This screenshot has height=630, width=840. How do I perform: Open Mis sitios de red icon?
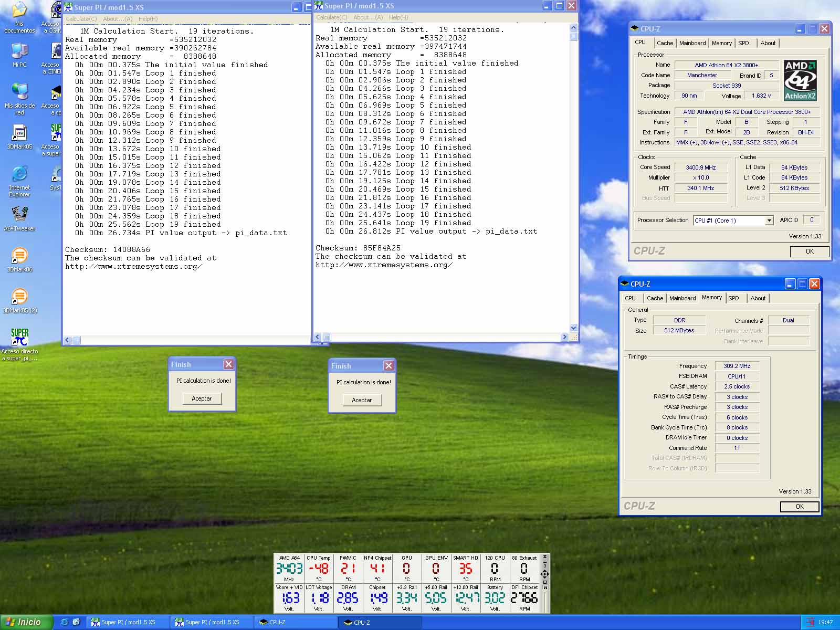coord(19,99)
